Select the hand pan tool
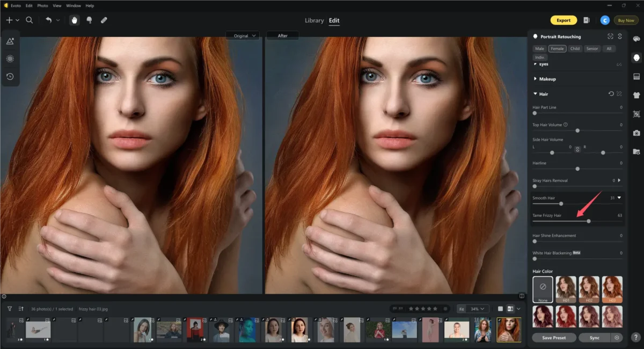 click(74, 20)
